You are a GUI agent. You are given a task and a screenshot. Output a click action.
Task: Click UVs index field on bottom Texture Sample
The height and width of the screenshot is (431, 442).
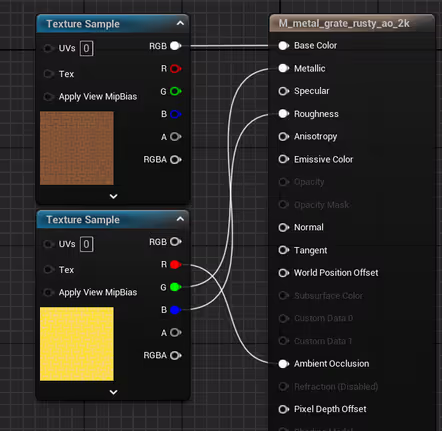tap(86, 244)
